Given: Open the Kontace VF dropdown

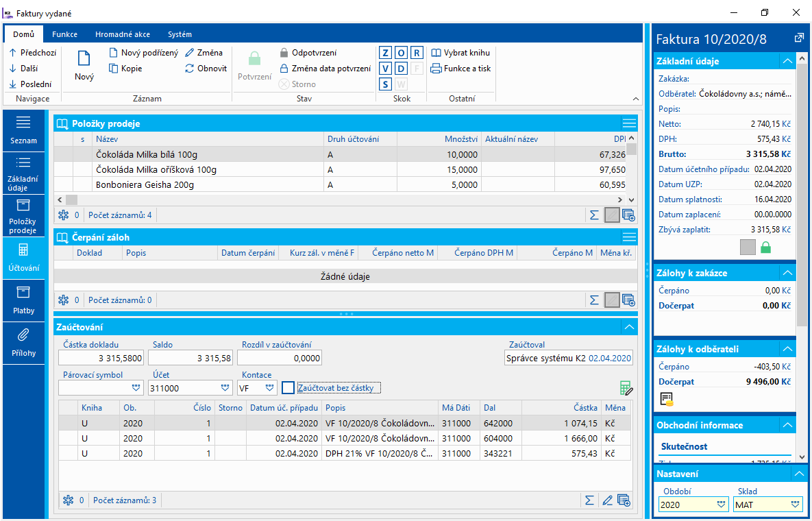Looking at the screenshot, I should [x=269, y=388].
